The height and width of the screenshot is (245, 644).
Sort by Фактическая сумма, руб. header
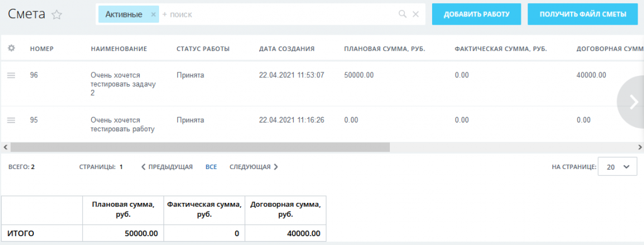click(x=501, y=49)
